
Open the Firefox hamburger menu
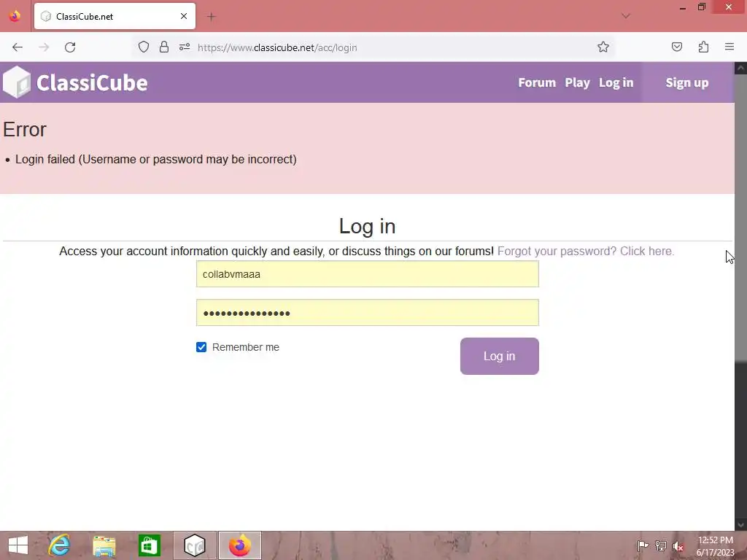[729, 47]
